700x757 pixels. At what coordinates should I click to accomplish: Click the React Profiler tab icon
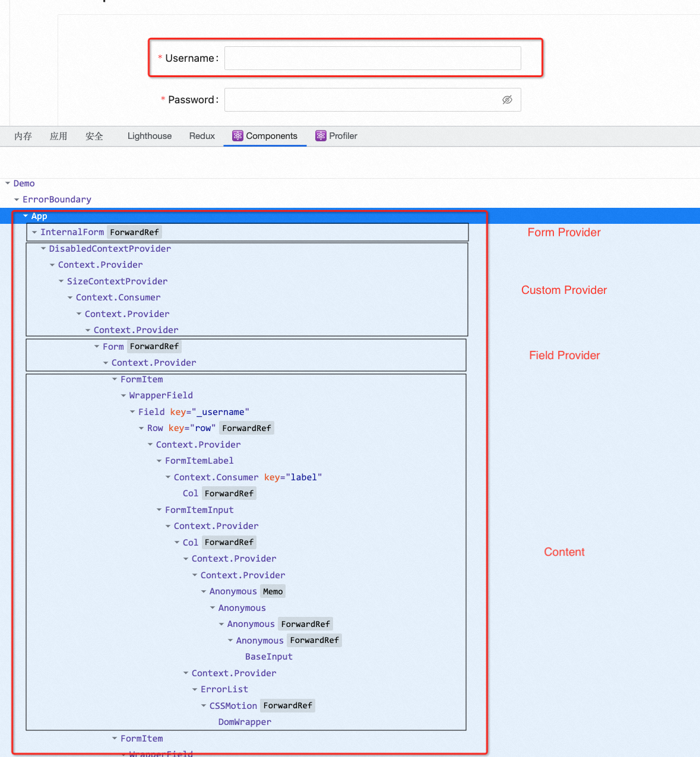click(321, 136)
